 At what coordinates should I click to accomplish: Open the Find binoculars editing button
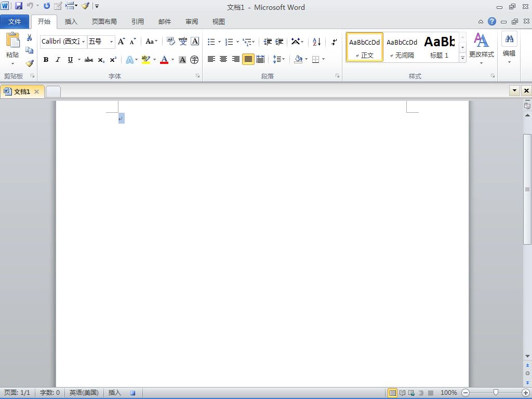coord(509,39)
